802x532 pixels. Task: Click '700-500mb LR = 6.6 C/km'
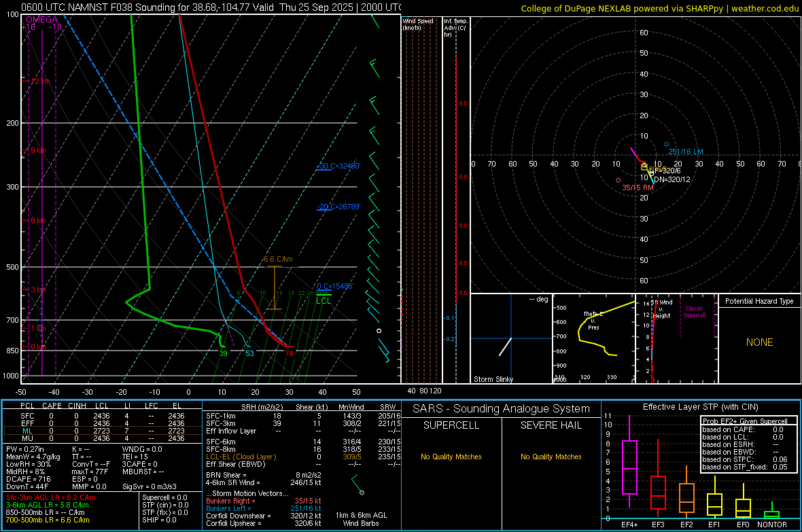pos(48,520)
